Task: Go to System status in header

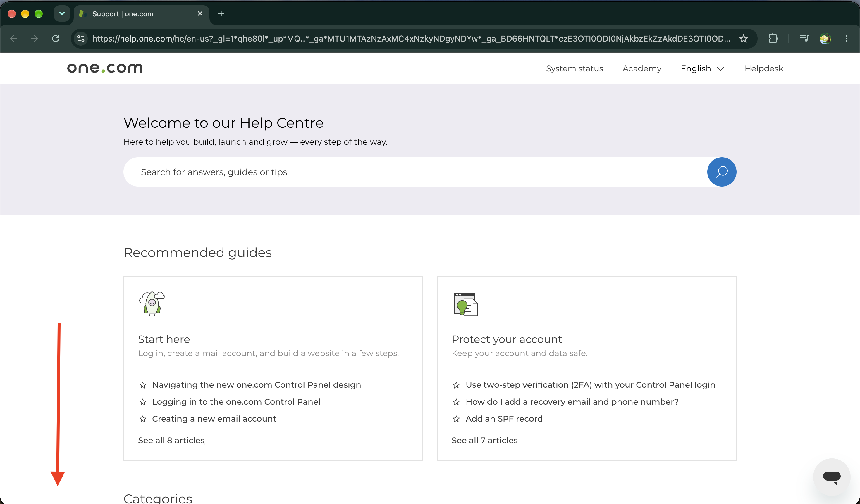Action: [575, 68]
